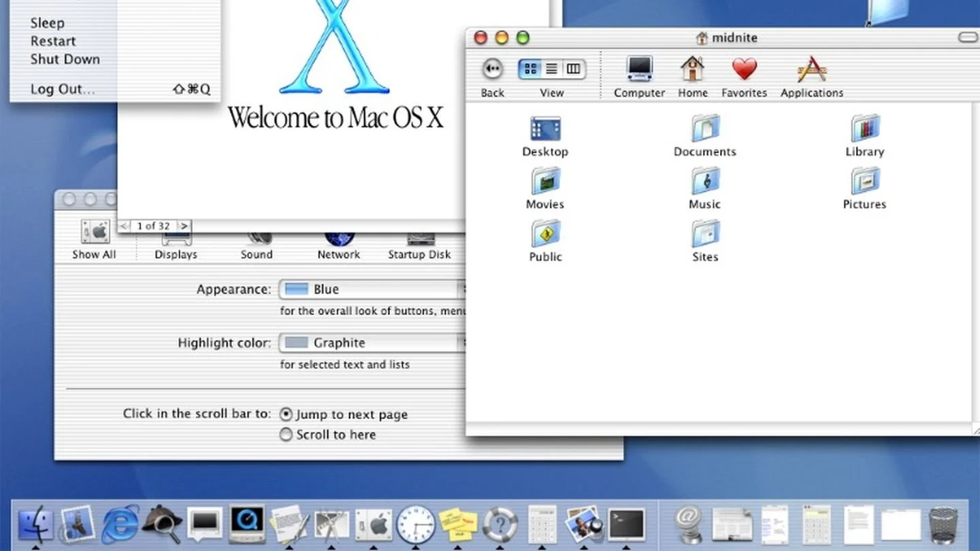Choose Restart from the Apple menu

(x=53, y=41)
